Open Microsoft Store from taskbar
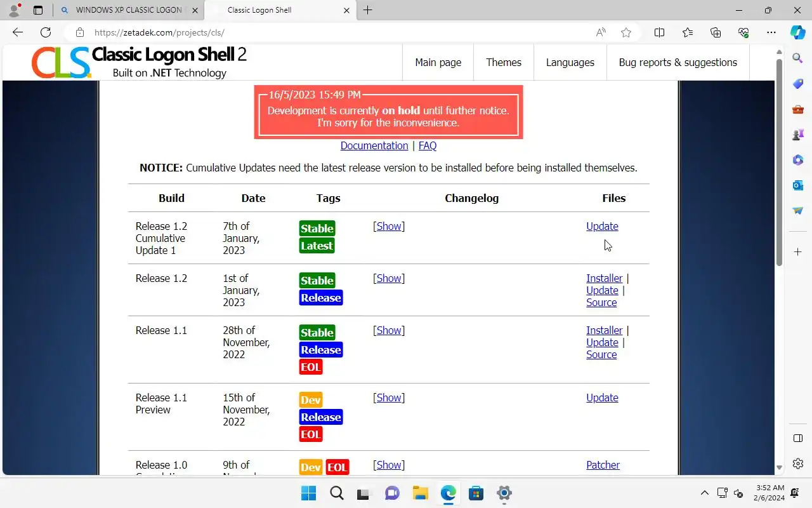812x508 pixels. coord(476,493)
